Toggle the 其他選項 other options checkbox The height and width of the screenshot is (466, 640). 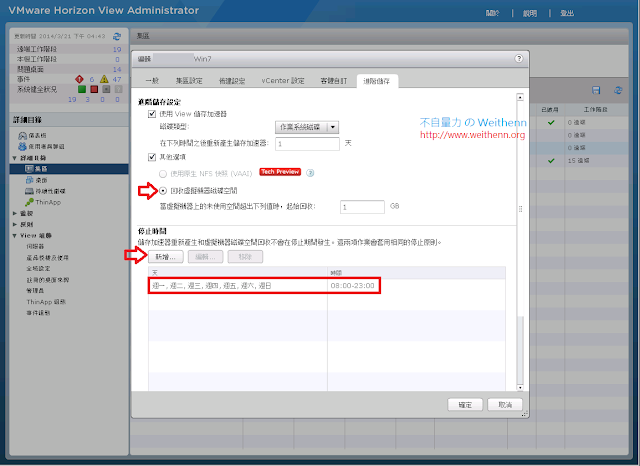152,157
